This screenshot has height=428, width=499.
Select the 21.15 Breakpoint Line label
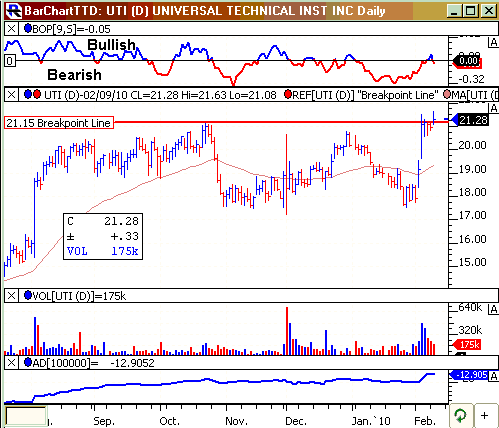tap(59, 123)
